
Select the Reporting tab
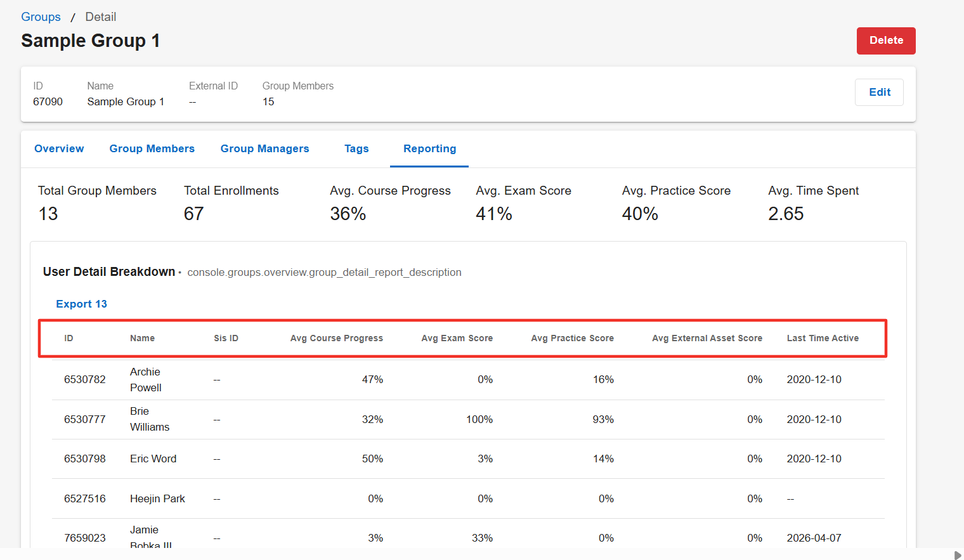tap(429, 148)
